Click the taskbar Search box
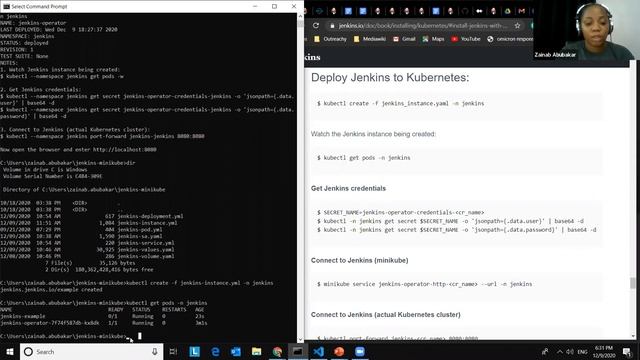 (x=92, y=351)
